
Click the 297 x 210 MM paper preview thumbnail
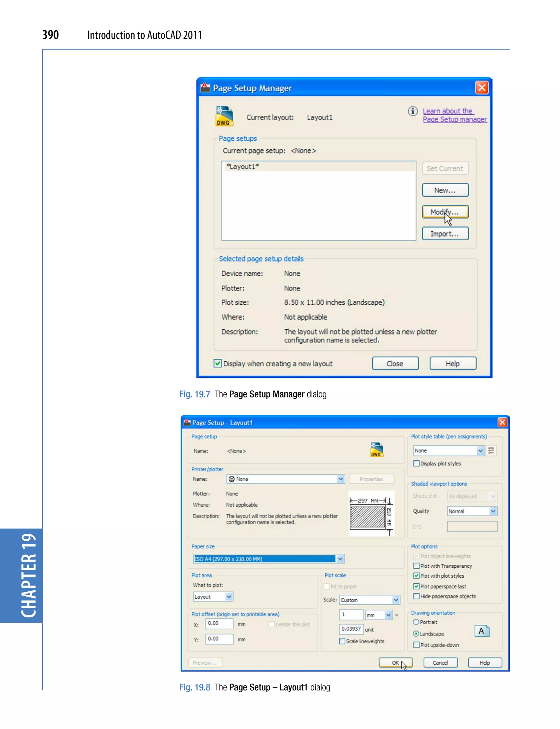371,513
